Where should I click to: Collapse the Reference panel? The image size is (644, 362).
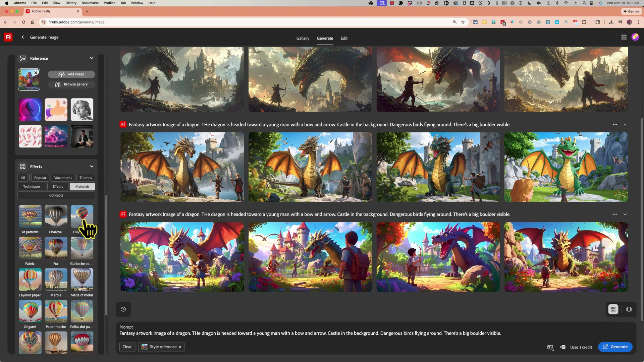[x=92, y=58]
